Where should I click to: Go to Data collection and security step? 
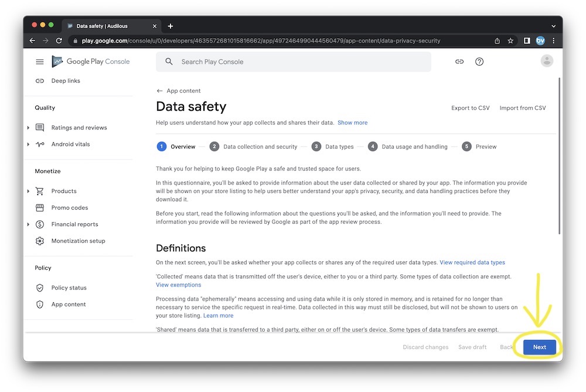[x=253, y=146]
